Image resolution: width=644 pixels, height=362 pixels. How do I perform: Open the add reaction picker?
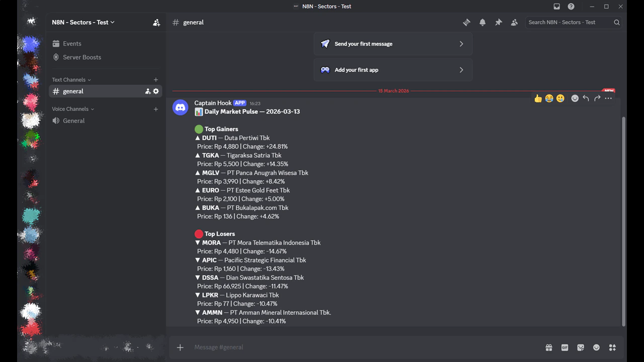pos(575,98)
